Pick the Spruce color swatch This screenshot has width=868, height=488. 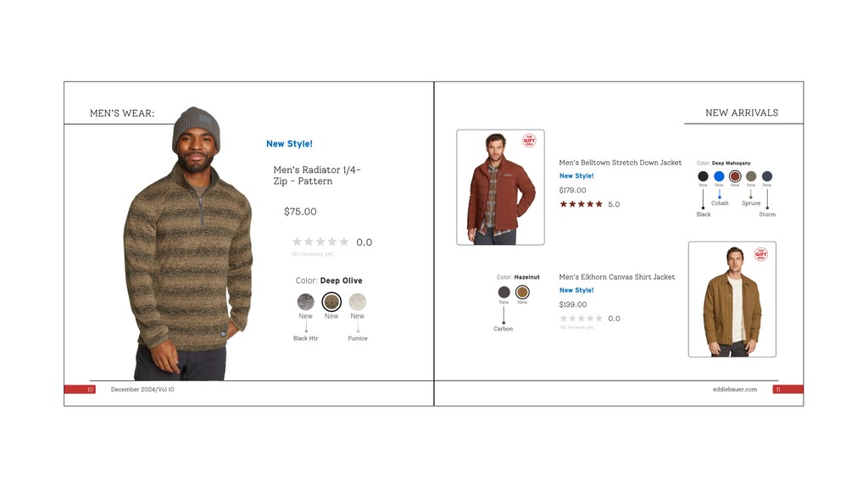(x=751, y=176)
